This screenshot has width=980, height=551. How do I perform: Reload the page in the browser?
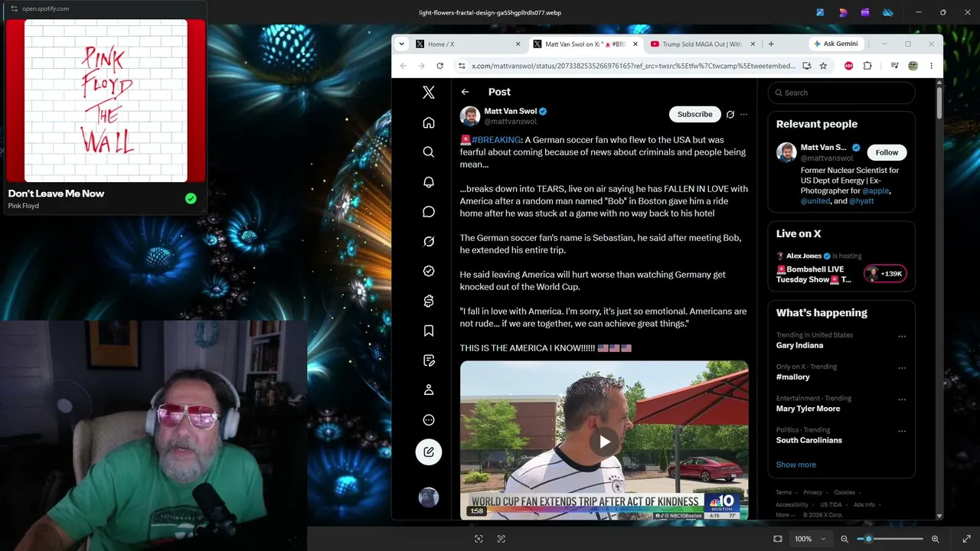439,66
